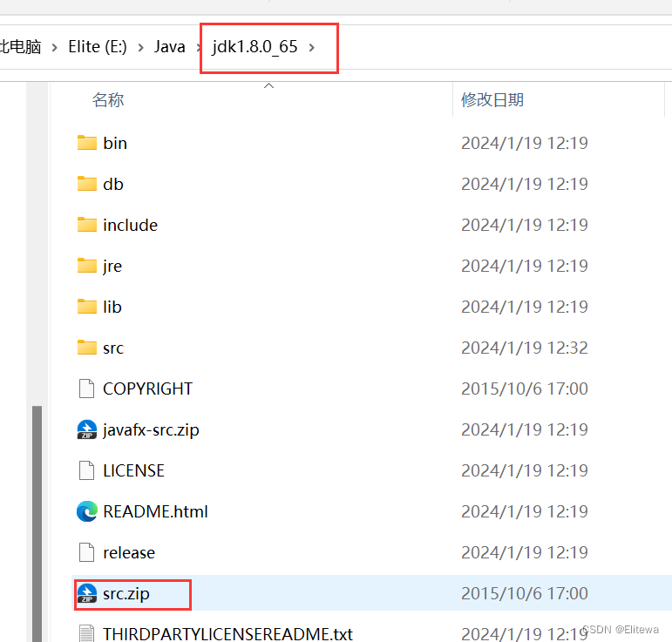Click the lib folder modified date cell
Image resolution: width=672 pixels, height=642 pixels.
coord(525,307)
